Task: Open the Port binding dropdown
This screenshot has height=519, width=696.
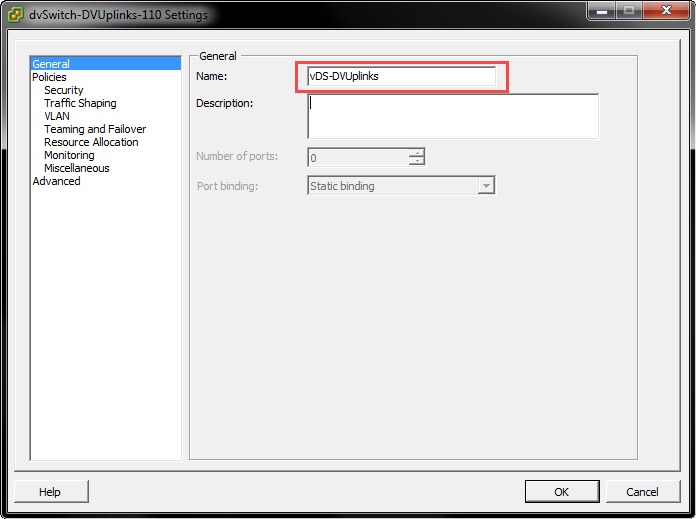Action: 486,186
